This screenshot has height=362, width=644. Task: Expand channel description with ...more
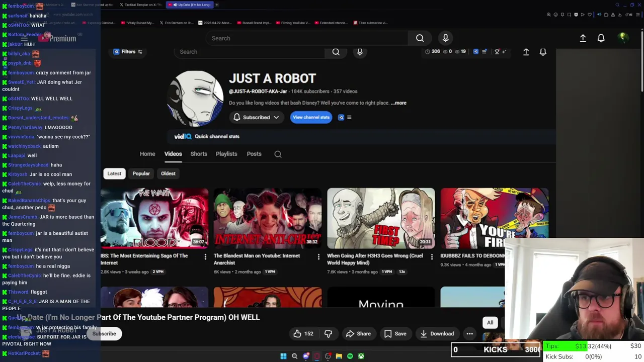click(398, 103)
